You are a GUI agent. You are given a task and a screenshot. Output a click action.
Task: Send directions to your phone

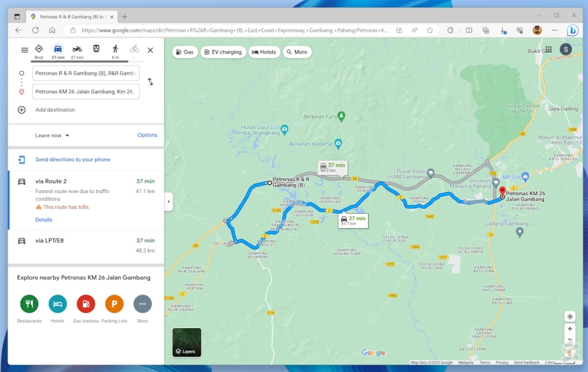pos(73,160)
